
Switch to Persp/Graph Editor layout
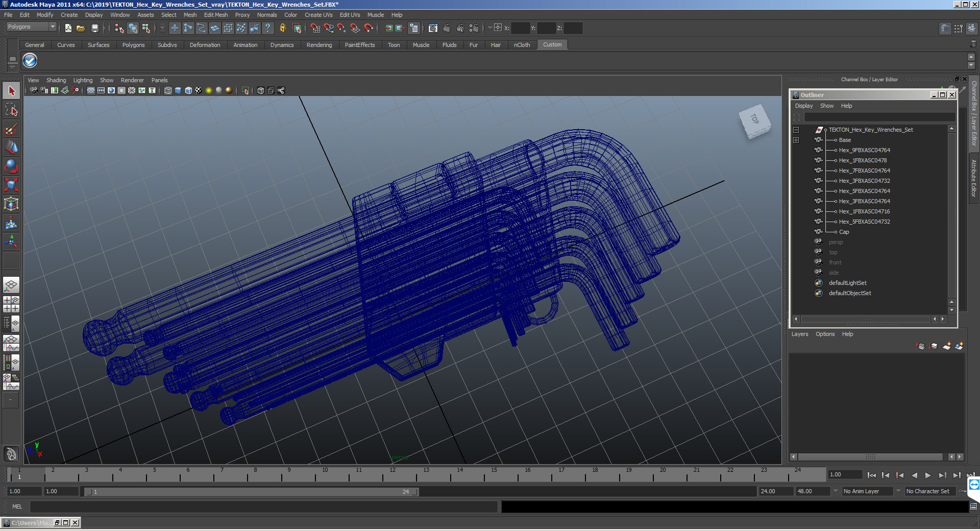tap(11, 343)
